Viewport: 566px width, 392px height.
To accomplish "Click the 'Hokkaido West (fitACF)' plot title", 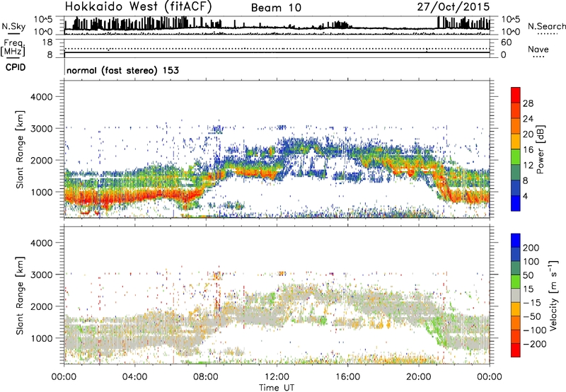I will [x=138, y=6].
